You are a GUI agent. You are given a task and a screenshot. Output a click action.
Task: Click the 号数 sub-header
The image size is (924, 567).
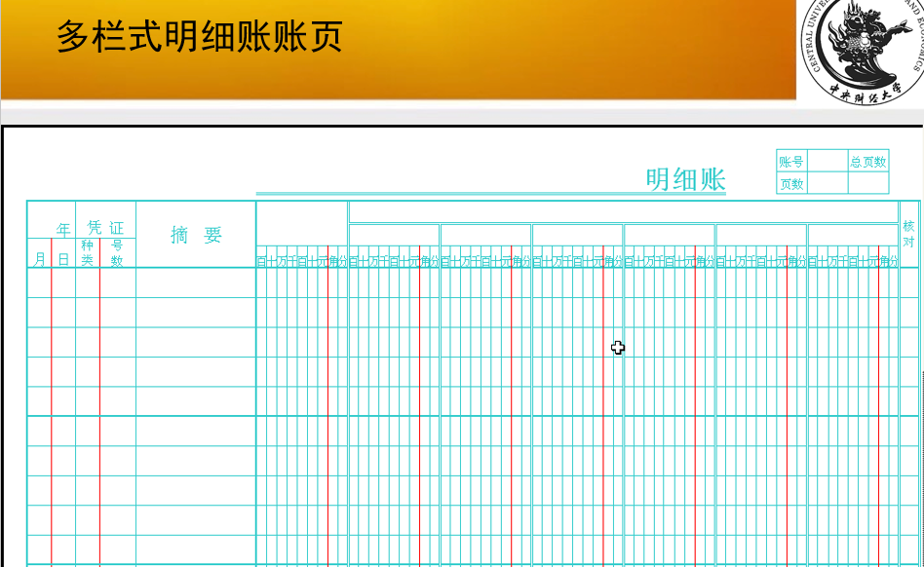pyautogui.click(x=117, y=252)
